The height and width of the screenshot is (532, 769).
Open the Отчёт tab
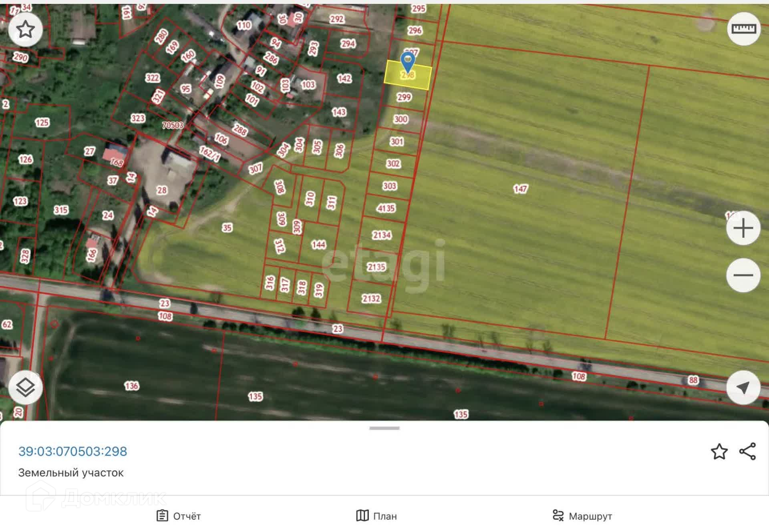click(x=179, y=516)
